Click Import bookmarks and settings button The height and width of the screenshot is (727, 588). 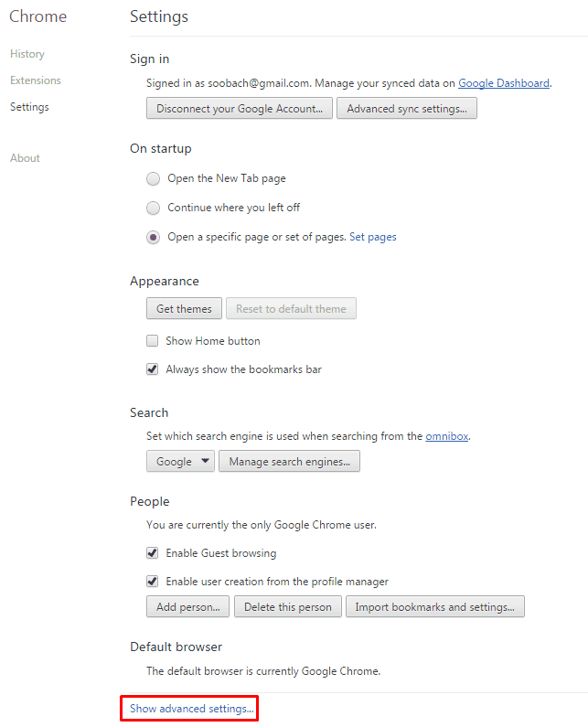(435, 606)
